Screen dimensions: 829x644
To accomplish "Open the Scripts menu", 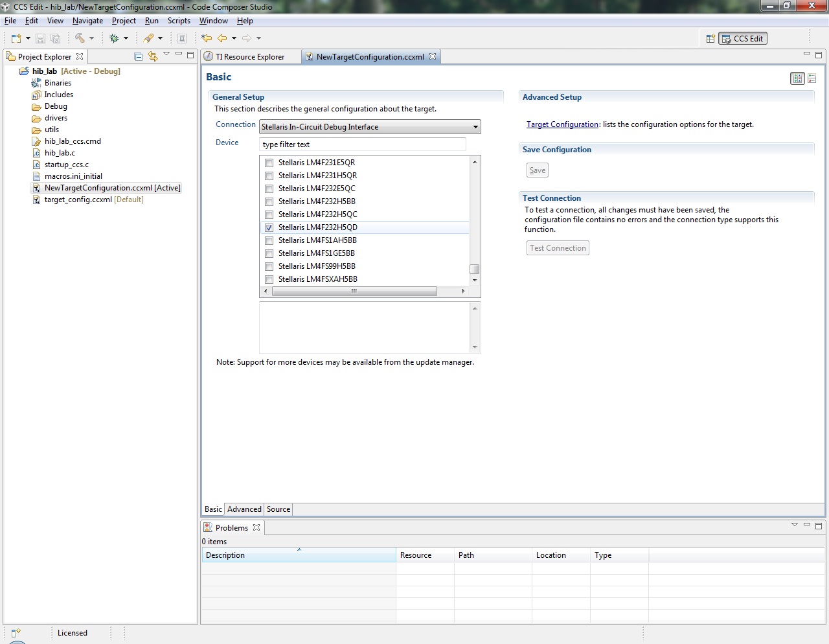I will (x=179, y=21).
